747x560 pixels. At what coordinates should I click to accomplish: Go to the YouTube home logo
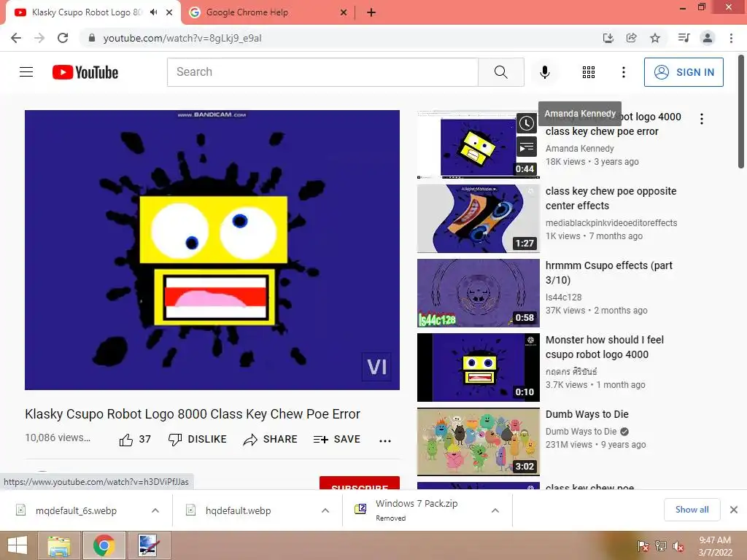tap(85, 72)
